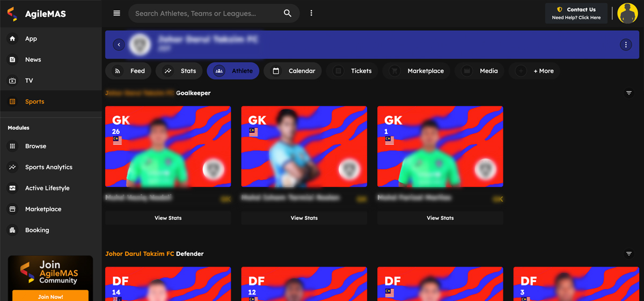Click the search magnifier icon
Image resolution: width=644 pixels, height=301 pixels.
point(288,13)
